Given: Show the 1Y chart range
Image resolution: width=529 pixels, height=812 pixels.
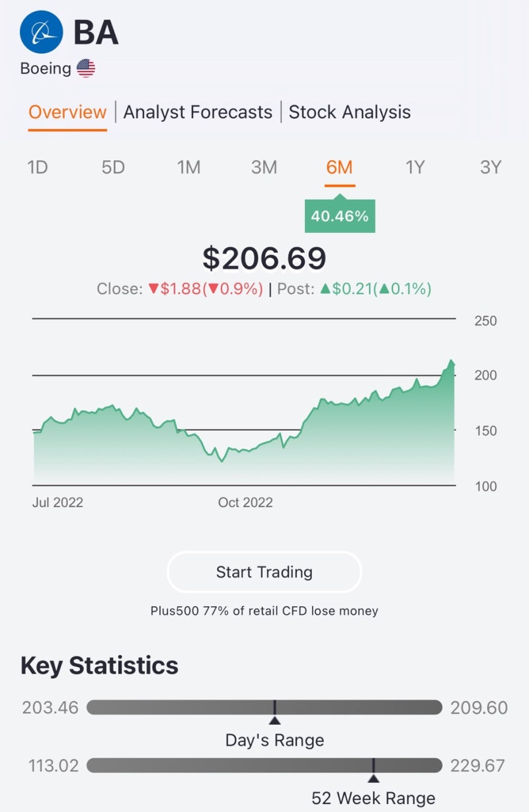Looking at the screenshot, I should 415,167.
